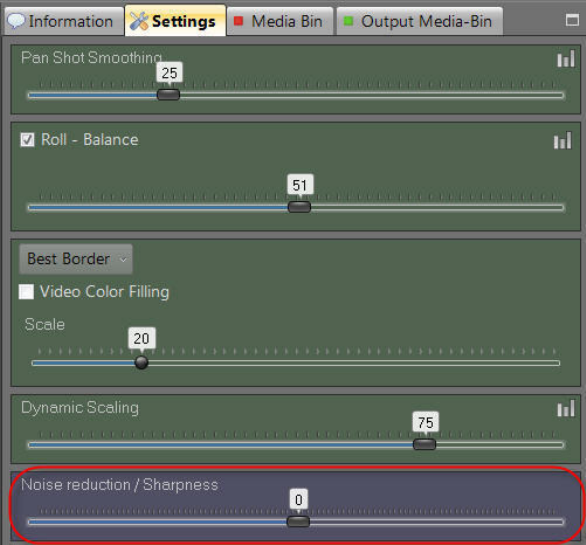The height and width of the screenshot is (545, 586).
Task: Click the Pan Shot Smoothing slider handle
Action: click(x=168, y=95)
